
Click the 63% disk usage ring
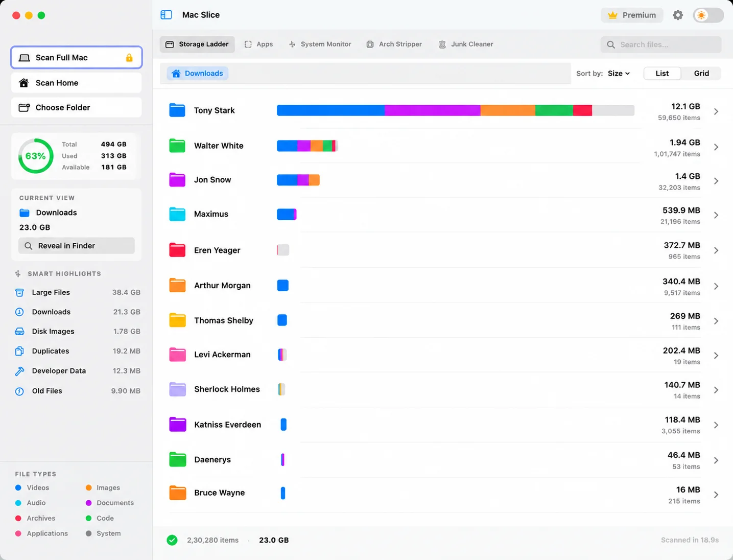[36, 156]
